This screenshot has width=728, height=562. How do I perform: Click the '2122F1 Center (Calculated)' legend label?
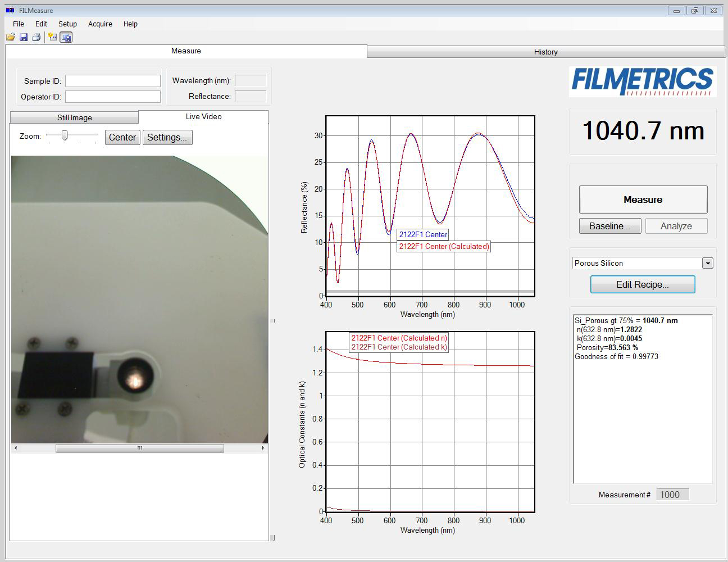click(x=444, y=246)
